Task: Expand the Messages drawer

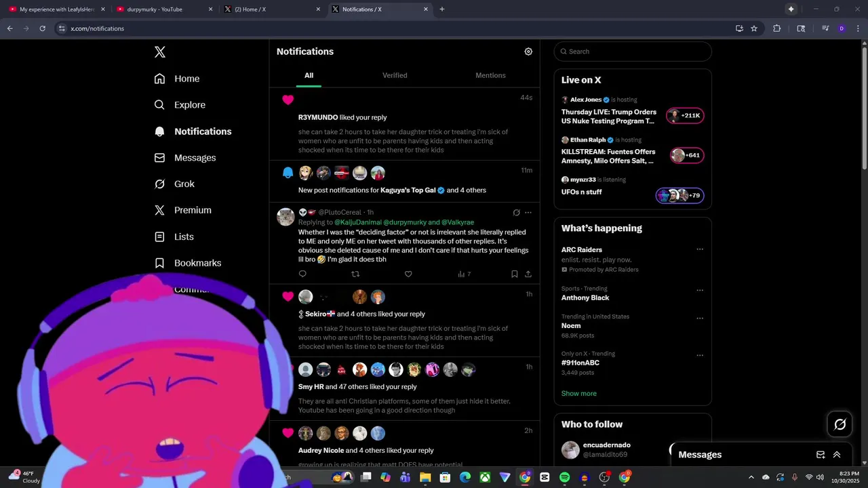Action: coord(837,455)
